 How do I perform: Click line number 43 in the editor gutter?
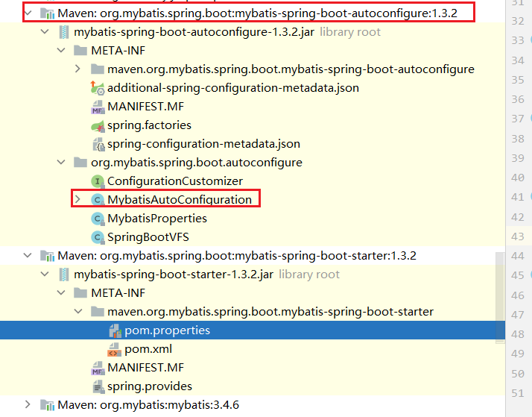[517, 236]
